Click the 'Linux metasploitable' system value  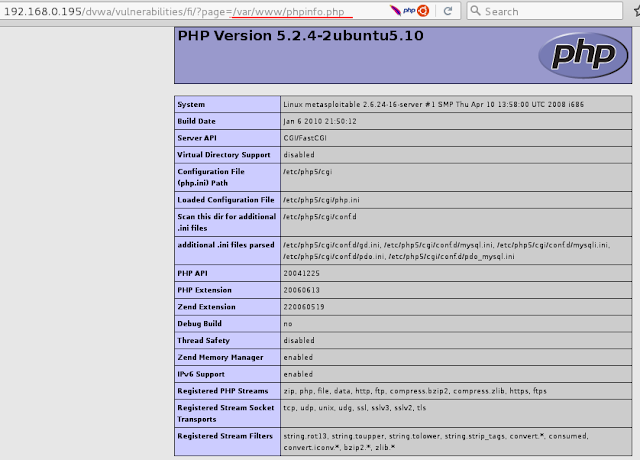pos(433,104)
